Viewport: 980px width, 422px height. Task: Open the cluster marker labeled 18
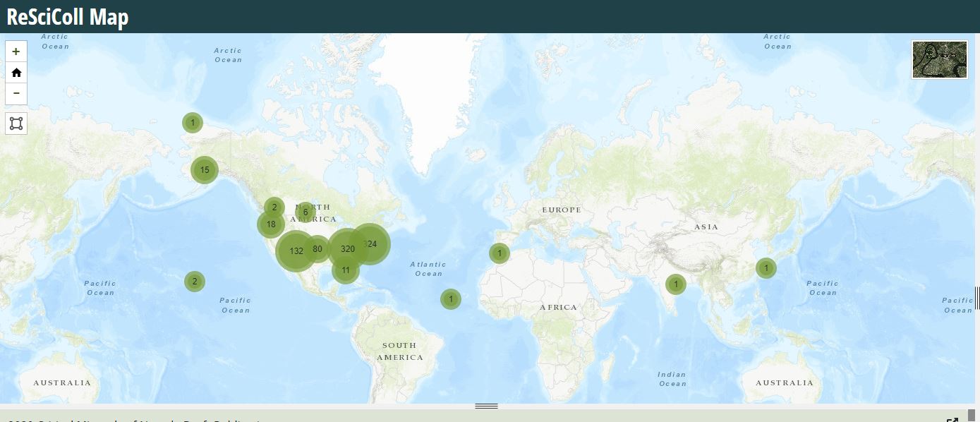pos(271,224)
